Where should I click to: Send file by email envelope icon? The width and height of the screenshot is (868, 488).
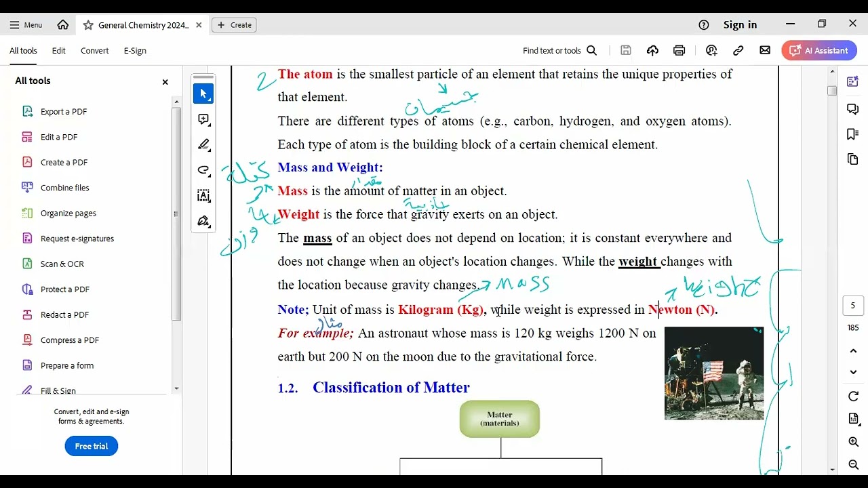[765, 50]
